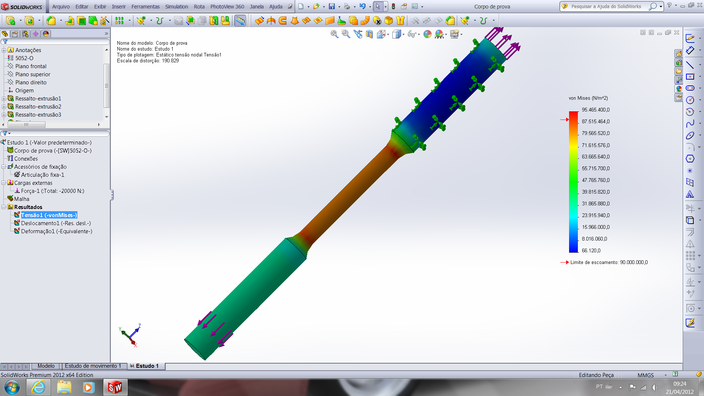
Task: Click the New document icon
Action: pos(301,6)
